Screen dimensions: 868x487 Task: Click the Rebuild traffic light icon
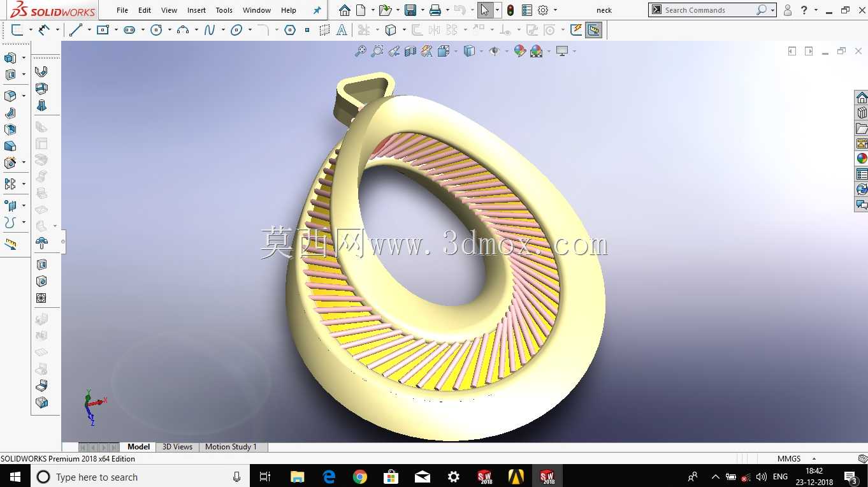click(510, 10)
